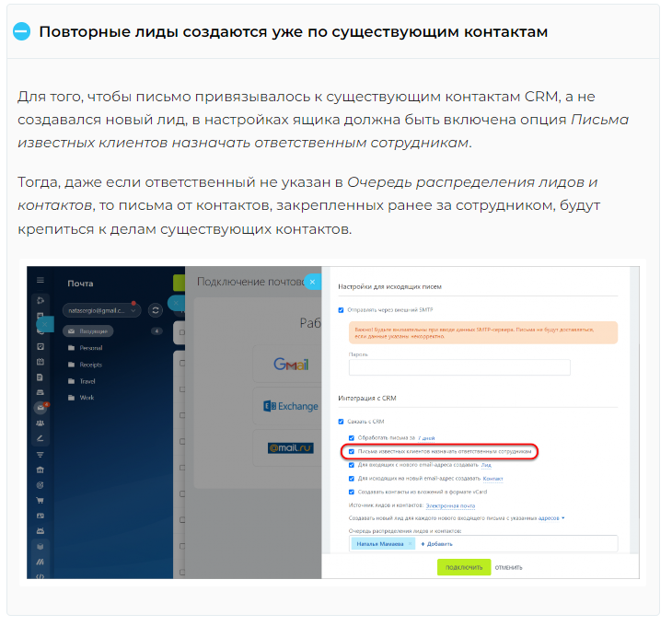This screenshot has height=626, width=672.
Task: Toggle Отправлять через внешний SMTP checkbox
Action: [x=342, y=310]
